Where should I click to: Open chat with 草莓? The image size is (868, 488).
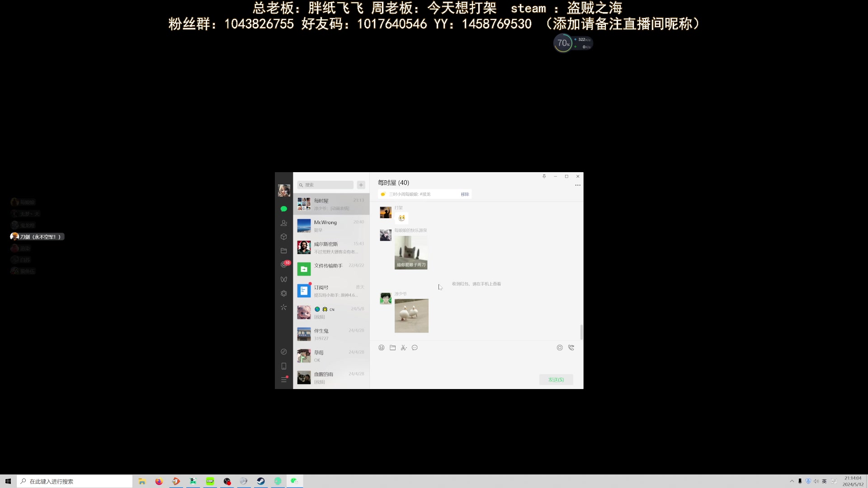coord(331,356)
